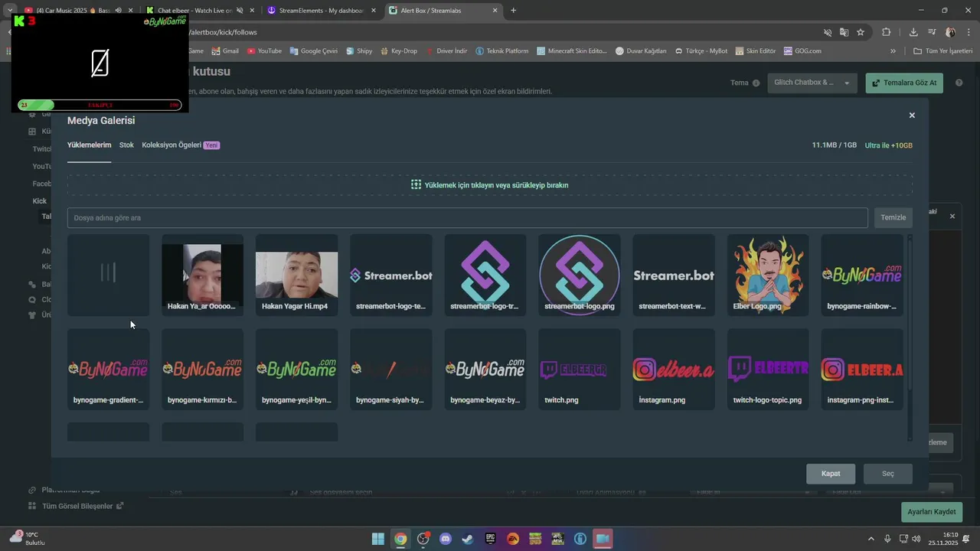
Task: Select the Hakan Ya_ar Ooooo video thumbnail
Action: click(202, 275)
